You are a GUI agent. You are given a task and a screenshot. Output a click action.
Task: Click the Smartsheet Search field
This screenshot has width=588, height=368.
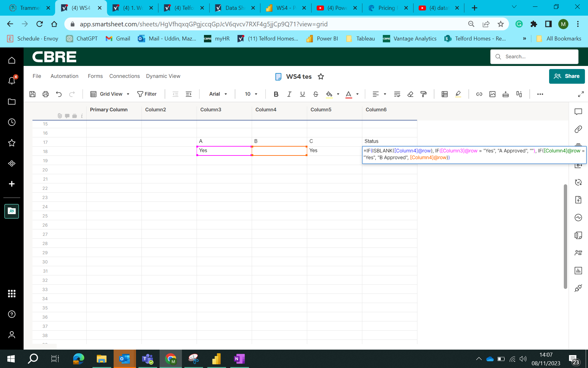(534, 57)
